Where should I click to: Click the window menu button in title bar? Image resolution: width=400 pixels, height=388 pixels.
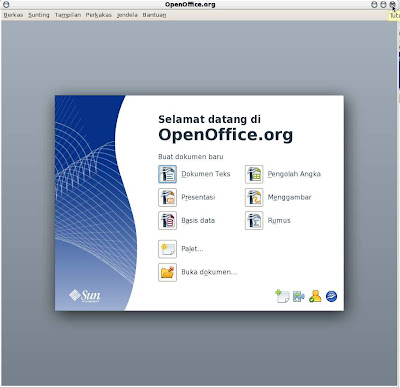point(6,5)
